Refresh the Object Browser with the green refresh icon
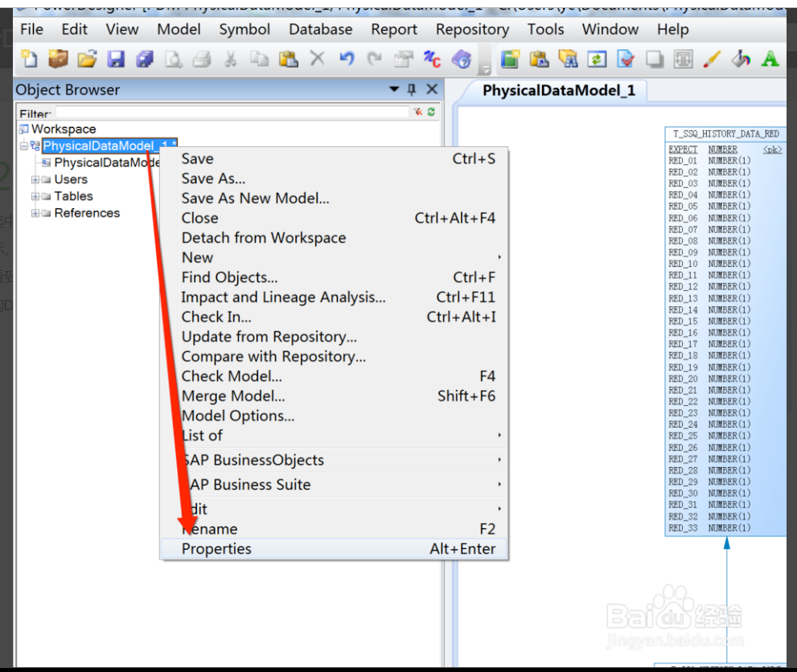Viewport: 797px width, 672px height. pyautogui.click(x=431, y=113)
